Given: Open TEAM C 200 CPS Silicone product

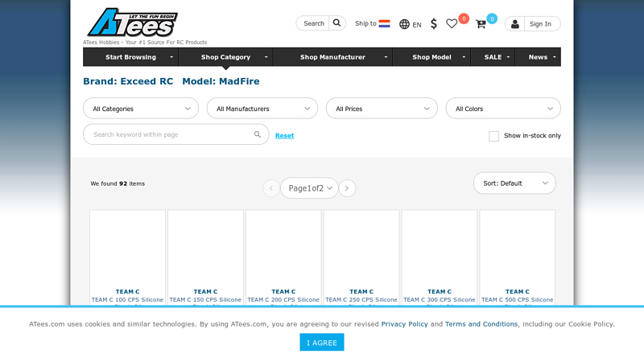Looking at the screenshot, I should tap(283, 300).
